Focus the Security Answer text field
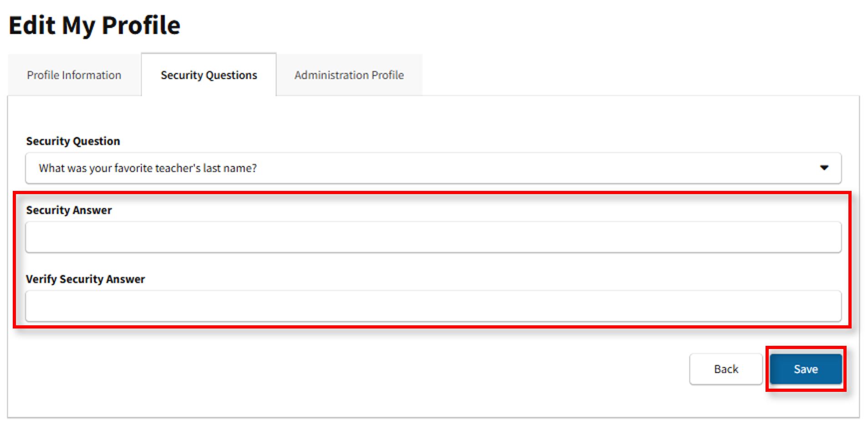Screen dimensions: 868x426 click(433, 237)
